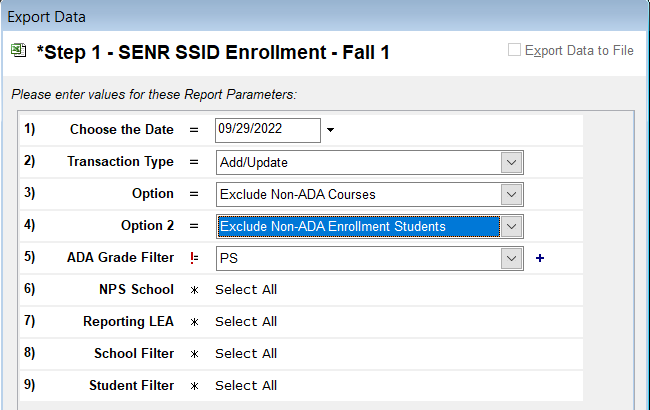
Task: Click Select All for NPS School
Action: [x=246, y=290]
